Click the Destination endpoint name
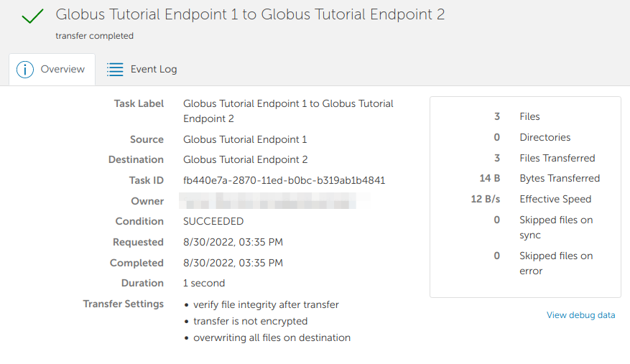 coord(246,159)
